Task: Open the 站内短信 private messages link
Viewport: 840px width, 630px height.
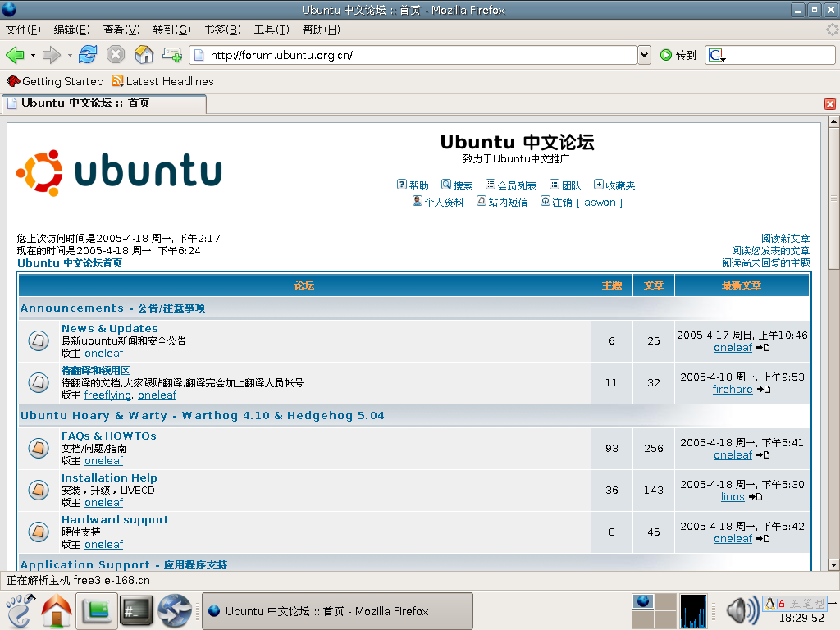Action: 502,202
